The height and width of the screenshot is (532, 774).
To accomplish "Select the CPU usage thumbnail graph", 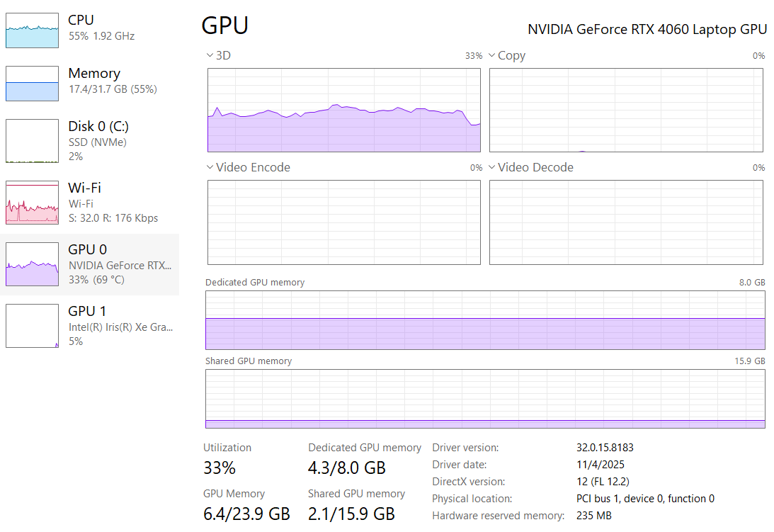I will click(x=32, y=30).
